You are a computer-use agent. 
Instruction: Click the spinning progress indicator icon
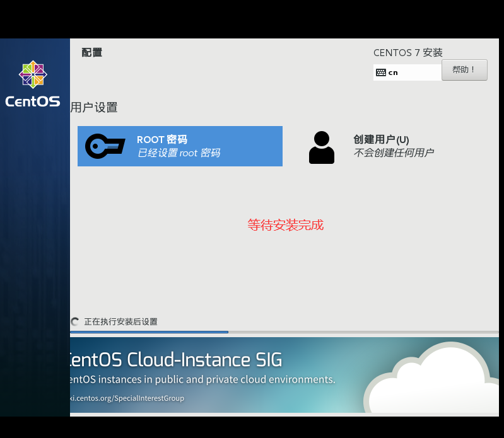pyautogui.click(x=75, y=321)
